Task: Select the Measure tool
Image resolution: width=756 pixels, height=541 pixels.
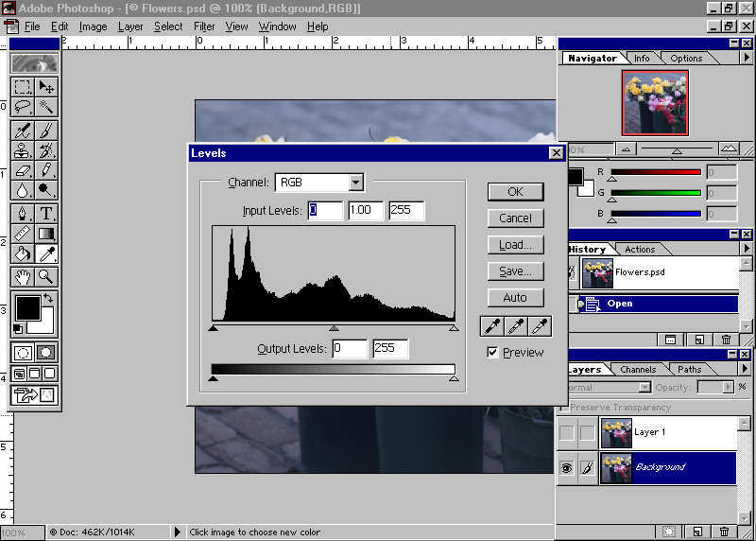Action: [22, 234]
